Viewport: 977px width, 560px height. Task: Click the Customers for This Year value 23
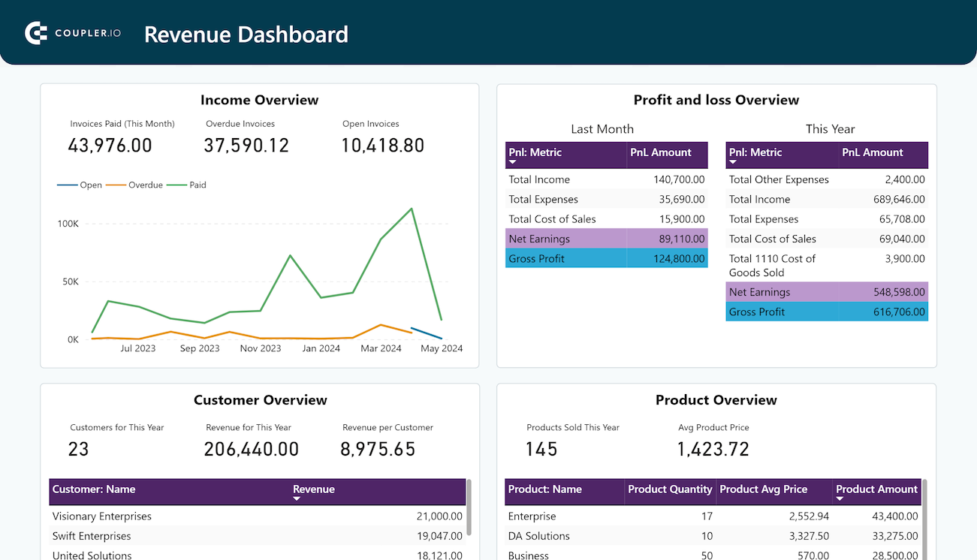[78, 449]
